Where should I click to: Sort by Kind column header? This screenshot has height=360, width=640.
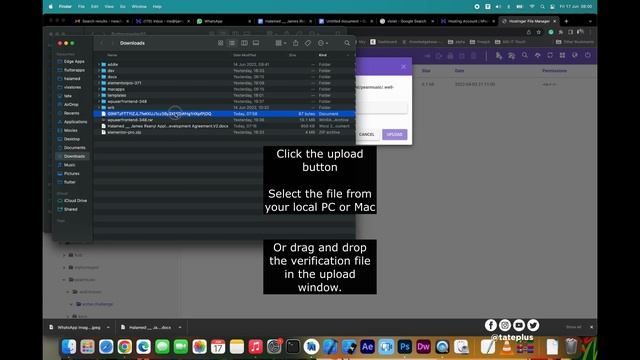point(322,55)
